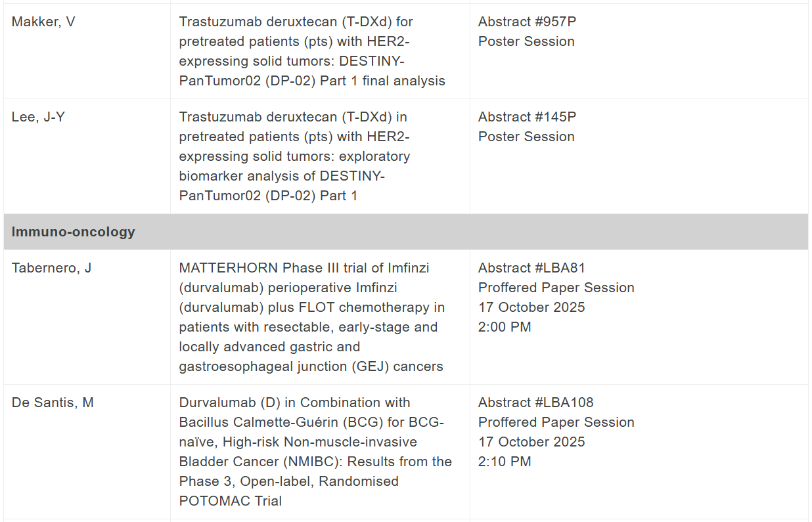Click author name Tabernero, J
Screen dimensions: 812x522
(x=51, y=268)
